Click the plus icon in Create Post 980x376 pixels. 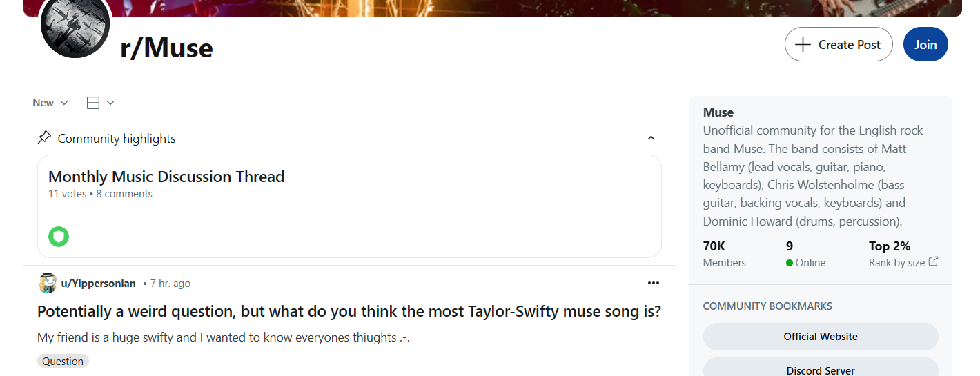point(803,45)
